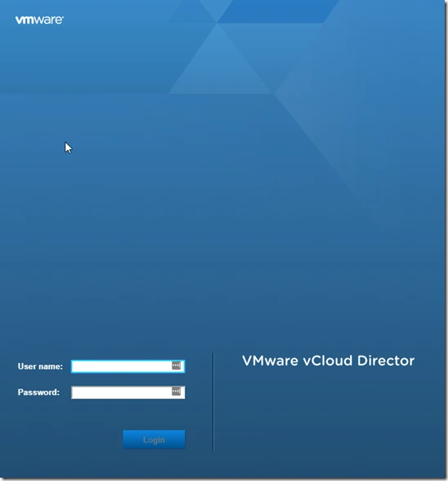This screenshot has height=481, width=448.
Task: Click the "ware" portion of vmware logo
Action: point(48,20)
